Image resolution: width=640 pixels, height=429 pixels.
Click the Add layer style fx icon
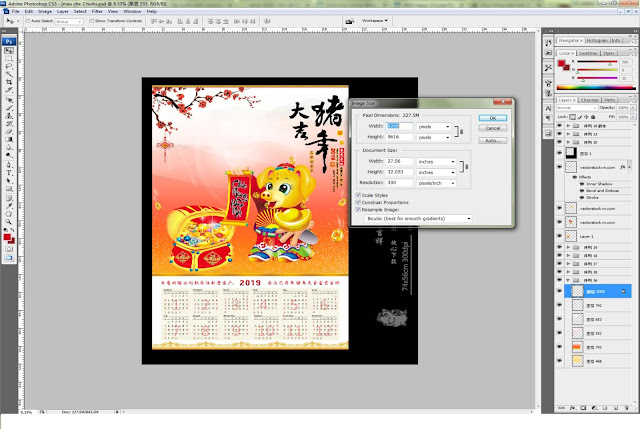click(573, 408)
